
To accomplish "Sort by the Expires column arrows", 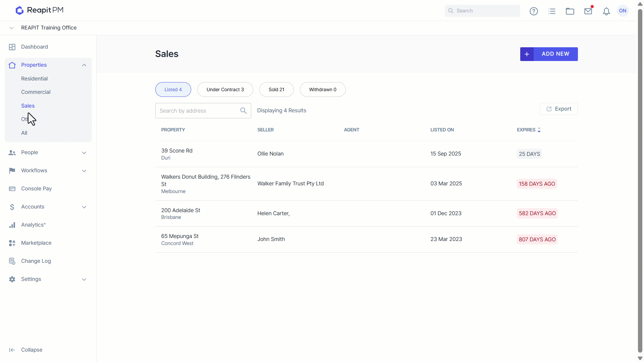I will (539, 130).
